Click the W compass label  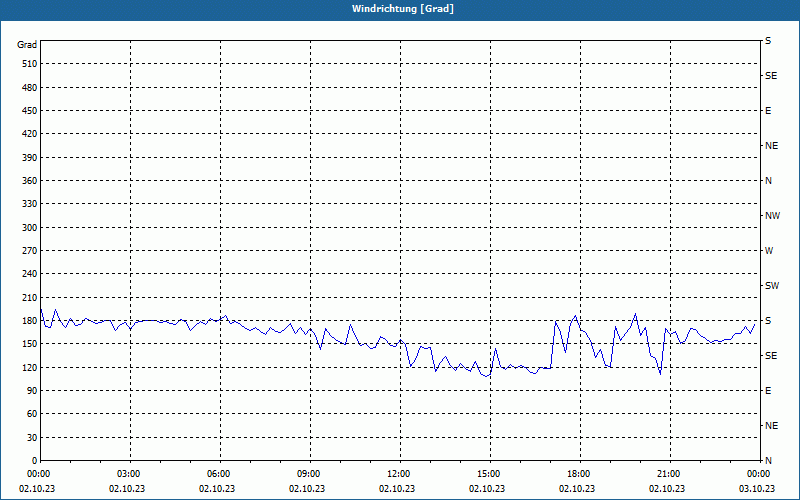click(769, 251)
